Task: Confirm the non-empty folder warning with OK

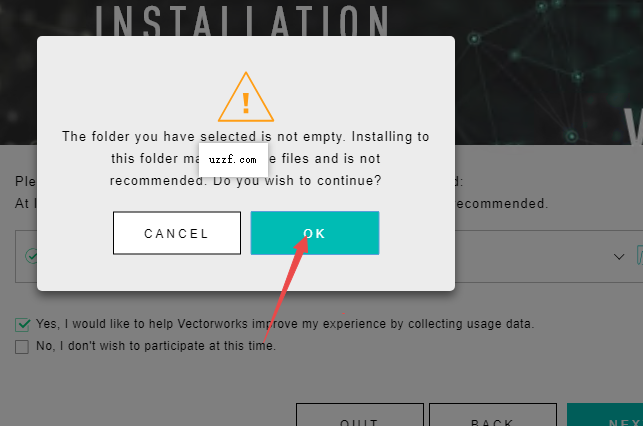Action: coord(315,233)
